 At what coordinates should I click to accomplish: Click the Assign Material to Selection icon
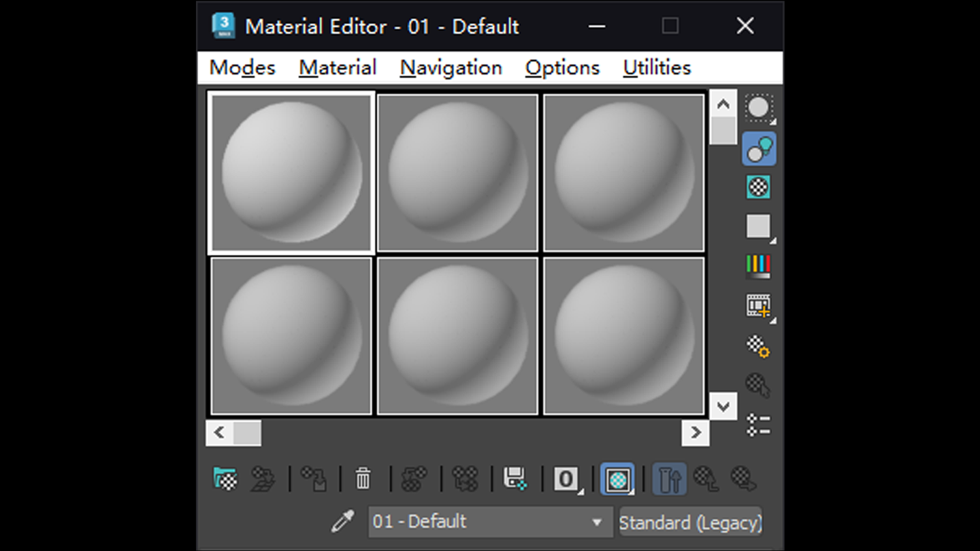(312, 478)
